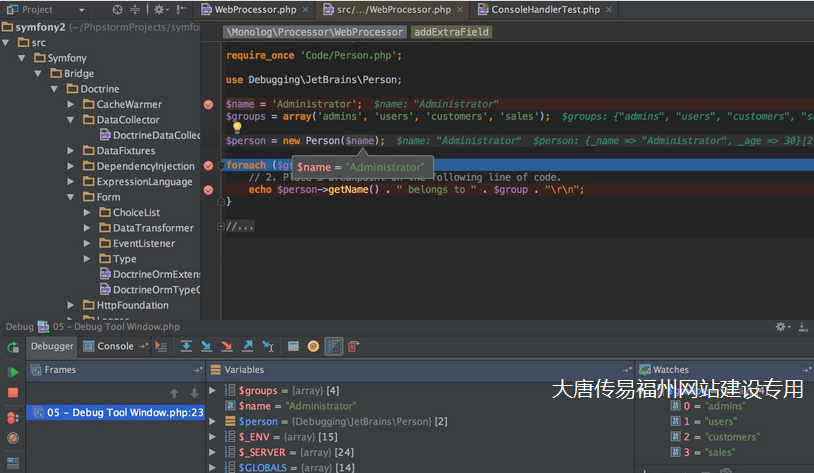Screen dimensions: 814x473
Task: Close the ConsoleHandlerTest.php tab
Action: [x=608, y=9]
